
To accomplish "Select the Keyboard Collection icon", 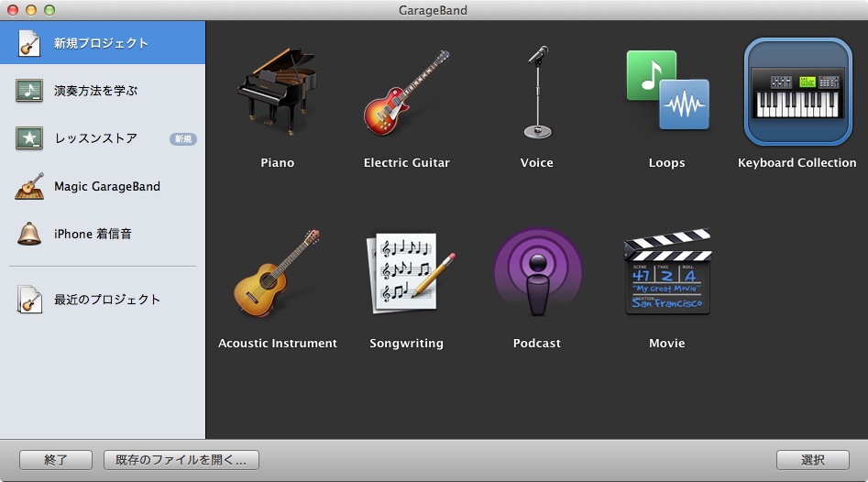I will 797,92.
